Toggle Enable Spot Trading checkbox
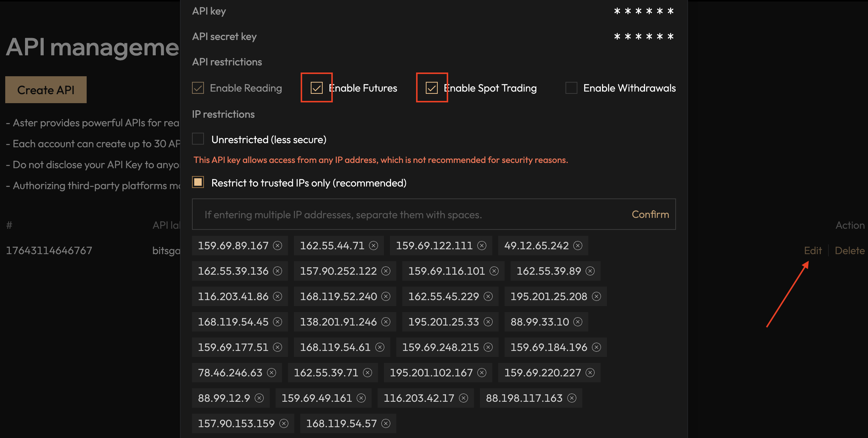 pyautogui.click(x=431, y=88)
